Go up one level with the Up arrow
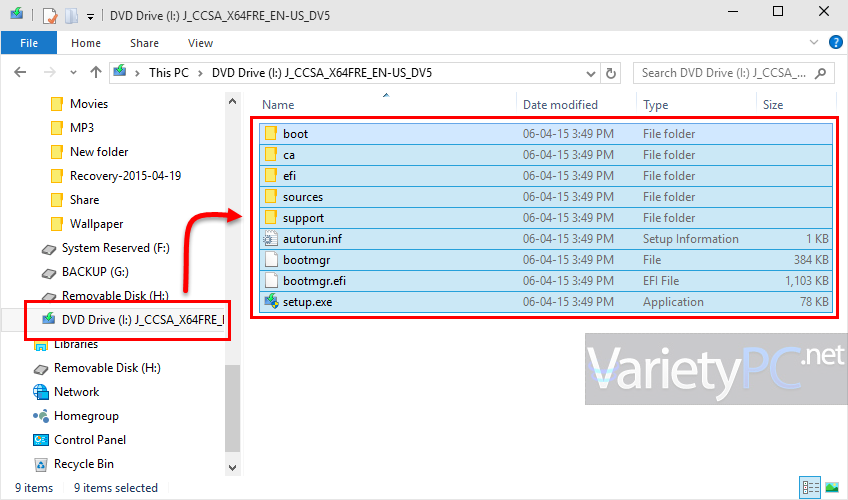Image resolution: width=848 pixels, height=500 pixels. pos(96,72)
